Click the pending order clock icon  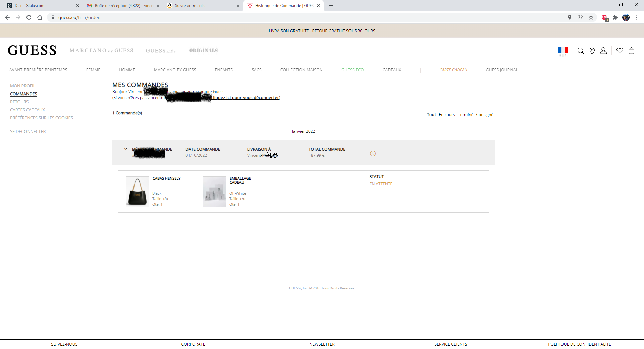[x=373, y=154]
